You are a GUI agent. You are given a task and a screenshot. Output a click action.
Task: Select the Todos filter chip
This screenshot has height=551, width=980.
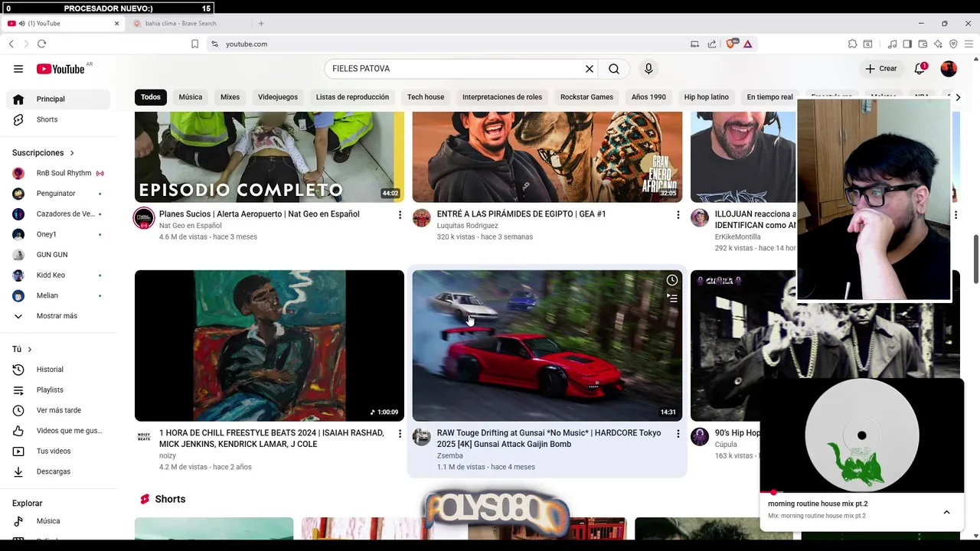click(x=151, y=97)
